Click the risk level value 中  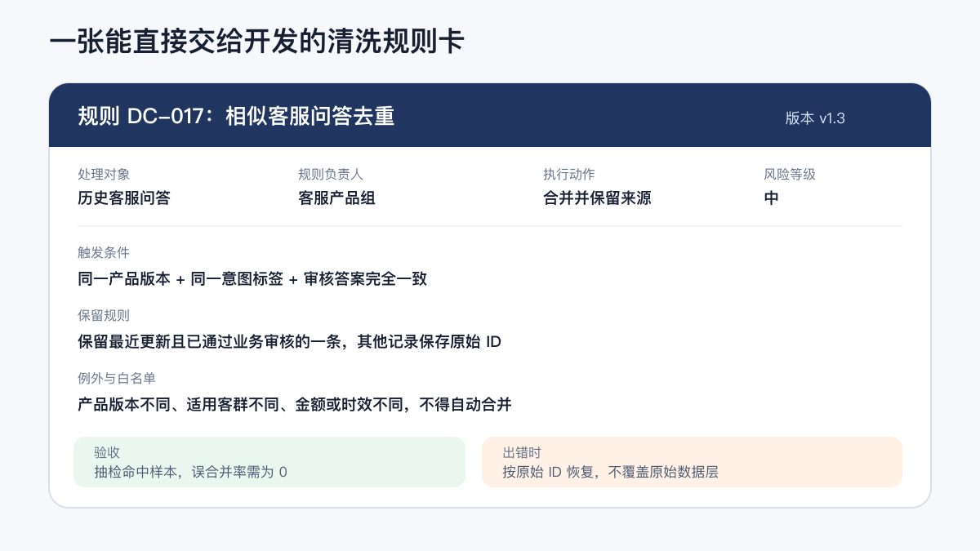(771, 198)
